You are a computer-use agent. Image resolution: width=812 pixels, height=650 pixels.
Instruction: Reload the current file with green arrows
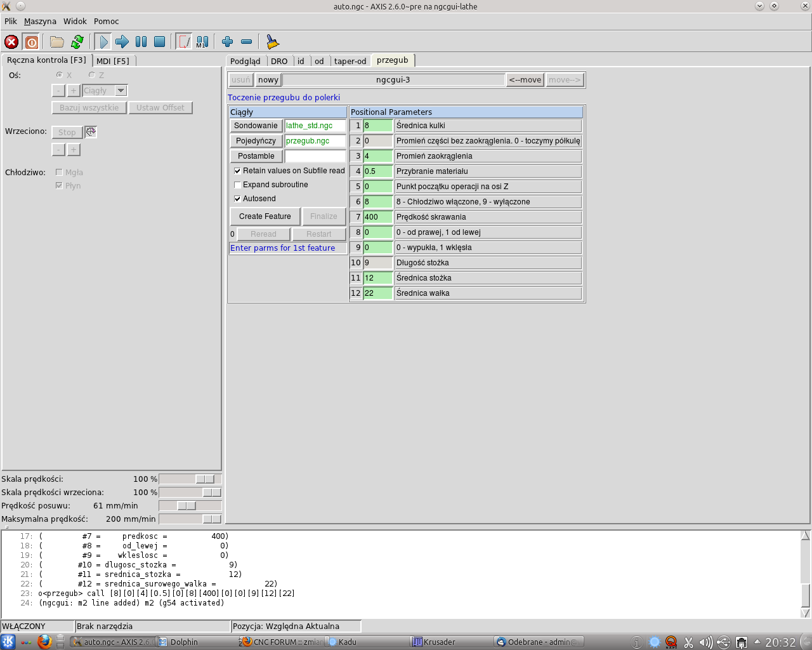click(77, 42)
